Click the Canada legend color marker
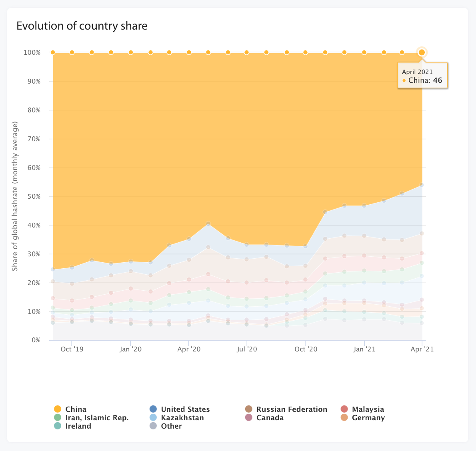Screen dimensions: 476x451 click(249, 418)
